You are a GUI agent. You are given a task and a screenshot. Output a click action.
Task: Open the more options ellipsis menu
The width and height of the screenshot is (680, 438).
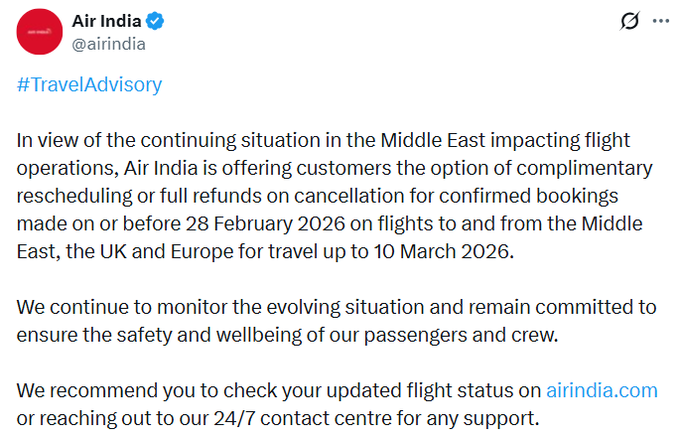coord(661,21)
